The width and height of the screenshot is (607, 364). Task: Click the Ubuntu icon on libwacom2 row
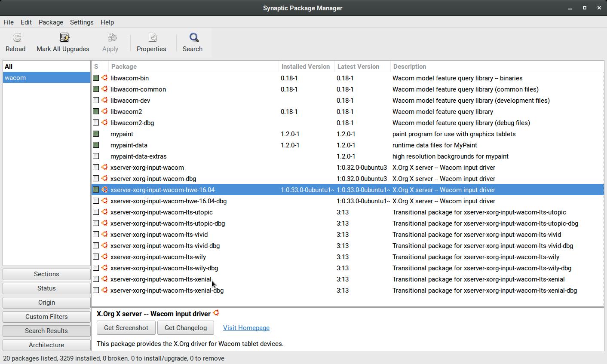(x=104, y=112)
